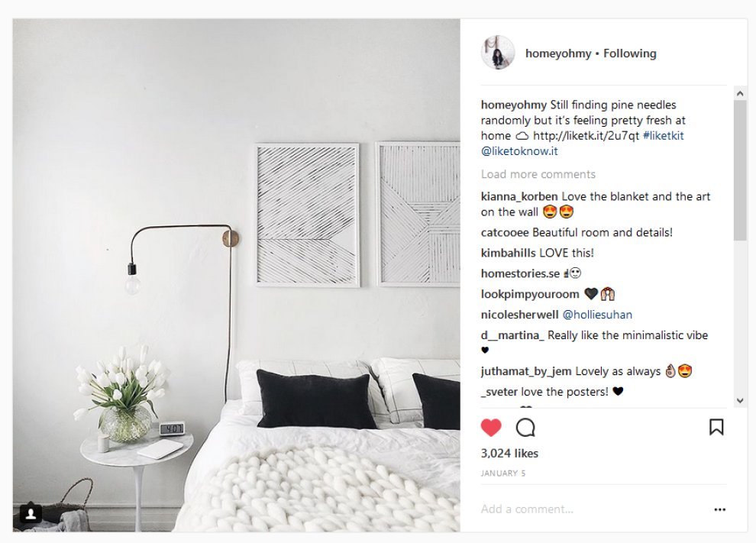Click scrollbar up arrow in comments
This screenshot has width=756, height=543.
(740, 93)
